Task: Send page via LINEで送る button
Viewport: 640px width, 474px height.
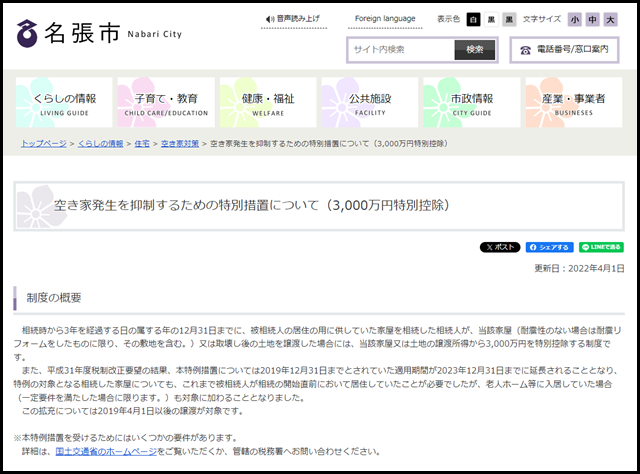Action: coord(601,247)
